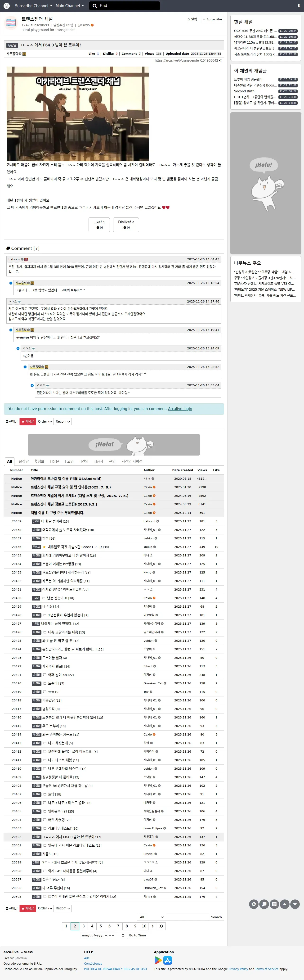Open post 여자의 성욕은 어떤느낌일까
This screenshot has height=980, width=304.
pyautogui.click(x=62, y=590)
